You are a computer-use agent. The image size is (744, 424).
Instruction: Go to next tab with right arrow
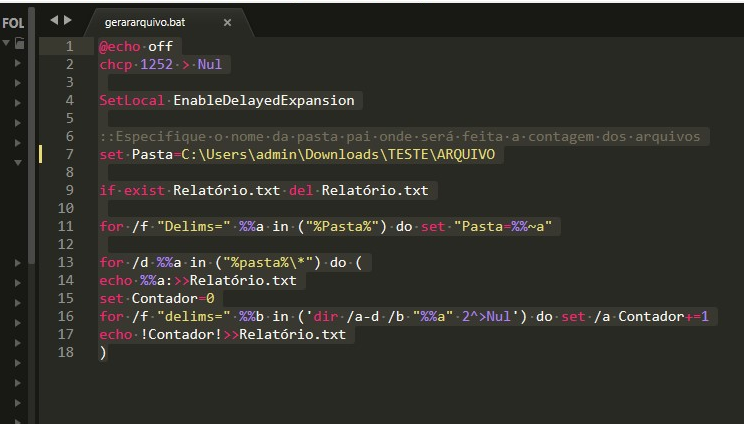tap(68, 20)
